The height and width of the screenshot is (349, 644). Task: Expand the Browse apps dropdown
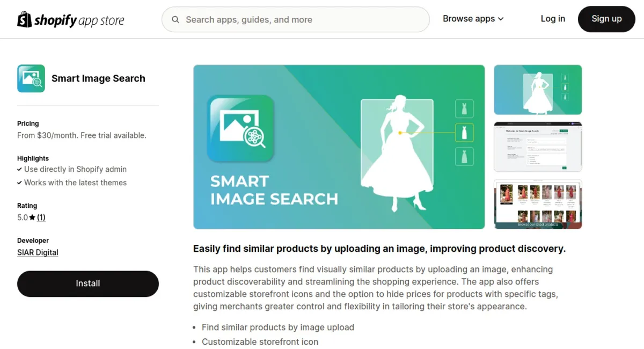tap(473, 19)
